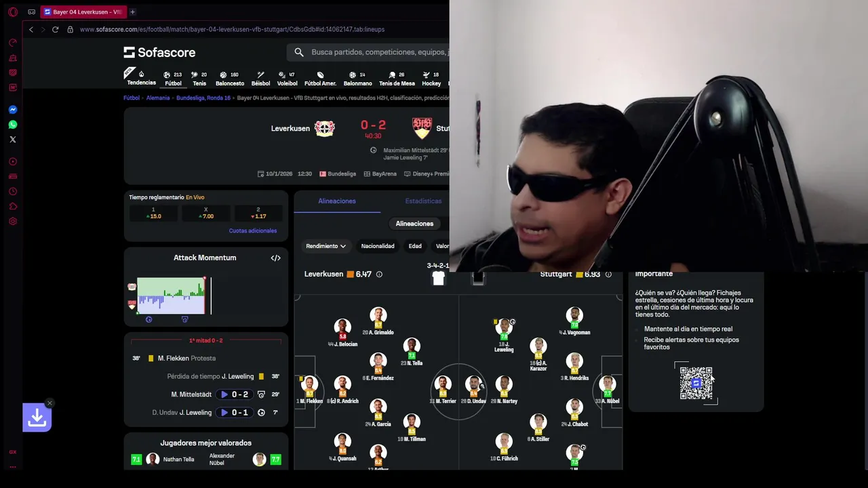Select the Alineaciones pill toggle
Viewport: 868px width, 488px height.
click(414, 224)
